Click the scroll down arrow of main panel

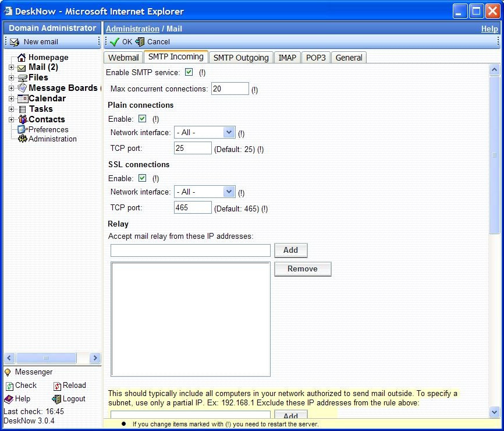pos(494,412)
